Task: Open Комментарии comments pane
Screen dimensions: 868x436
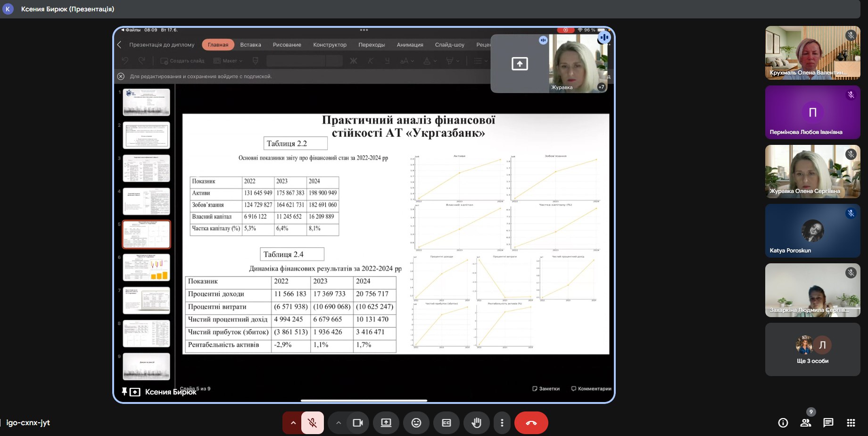Action: point(591,389)
